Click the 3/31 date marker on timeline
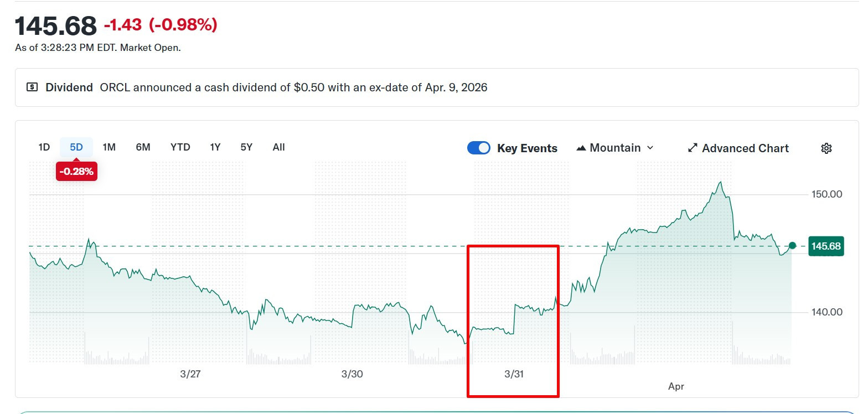 (x=514, y=374)
